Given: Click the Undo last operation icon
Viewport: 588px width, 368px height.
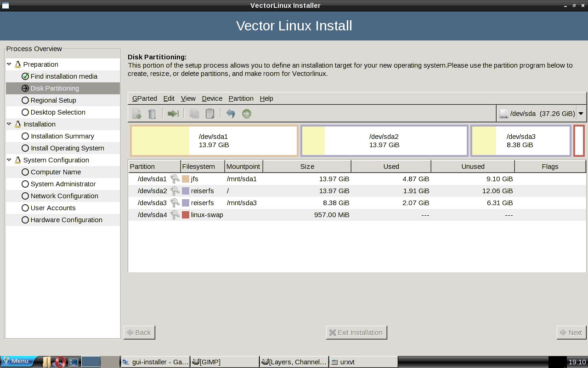Looking at the screenshot, I should 231,114.
